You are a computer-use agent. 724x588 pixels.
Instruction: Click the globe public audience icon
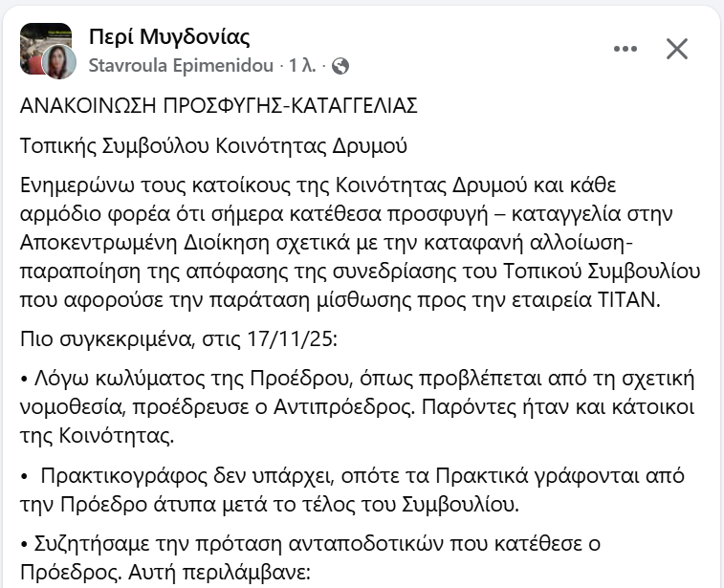[x=340, y=66]
